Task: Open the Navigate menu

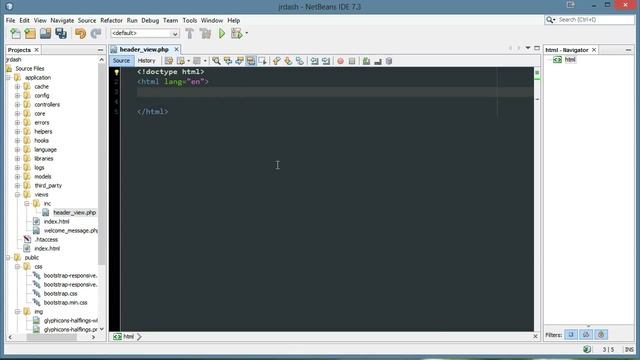Action: point(62,20)
